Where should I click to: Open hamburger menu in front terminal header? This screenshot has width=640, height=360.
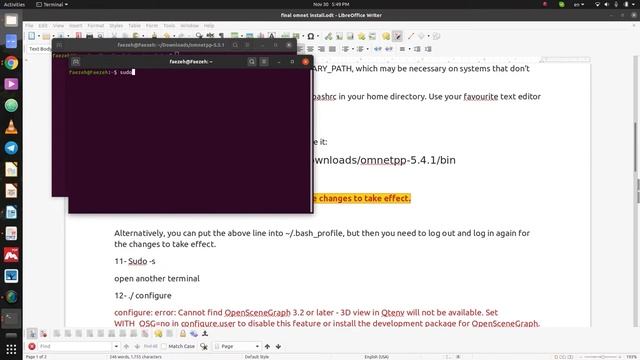[x=264, y=62]
